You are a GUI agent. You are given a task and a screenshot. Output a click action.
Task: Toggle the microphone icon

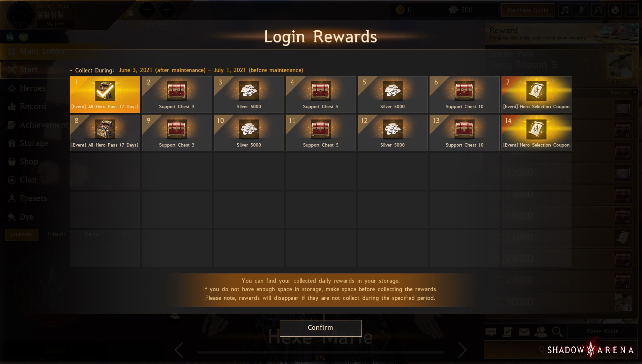(582, 10)
